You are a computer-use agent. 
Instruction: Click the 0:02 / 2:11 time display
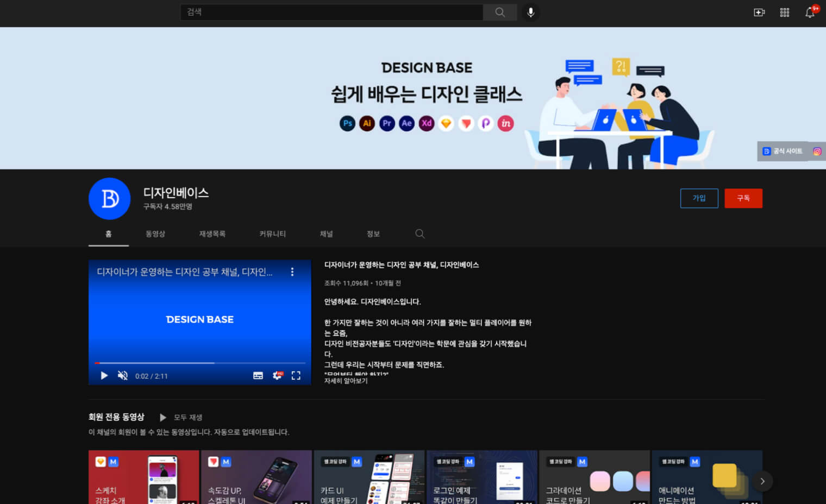(x=152, y=376)
